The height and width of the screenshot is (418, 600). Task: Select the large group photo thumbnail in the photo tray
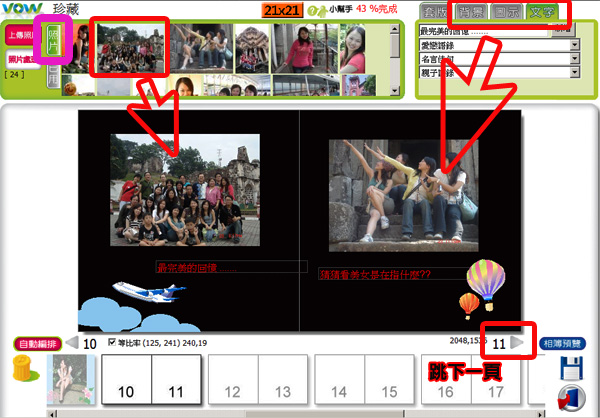click(129, 48)
